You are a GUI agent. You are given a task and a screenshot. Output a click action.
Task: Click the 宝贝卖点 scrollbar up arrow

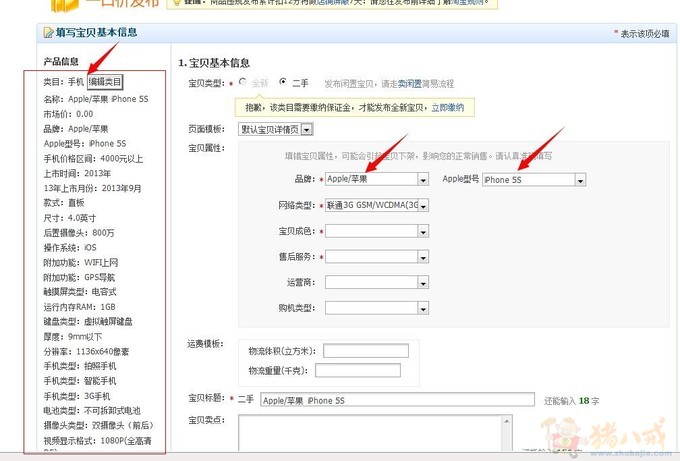(507, 421)
